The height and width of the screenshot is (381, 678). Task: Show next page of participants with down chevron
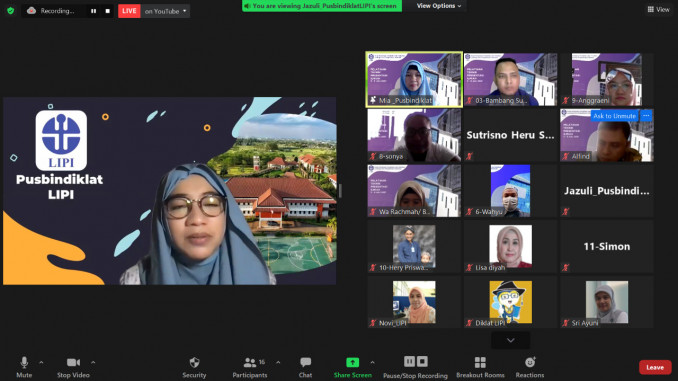511,340
